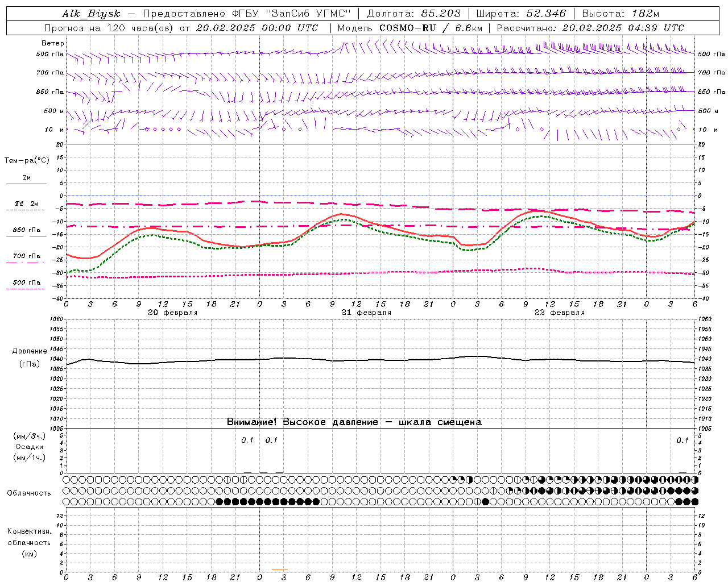This screenshot has height=582, width=728.
Task: Click the black pressure curve in the Давление chart
Action: click(x=380, y=360)
